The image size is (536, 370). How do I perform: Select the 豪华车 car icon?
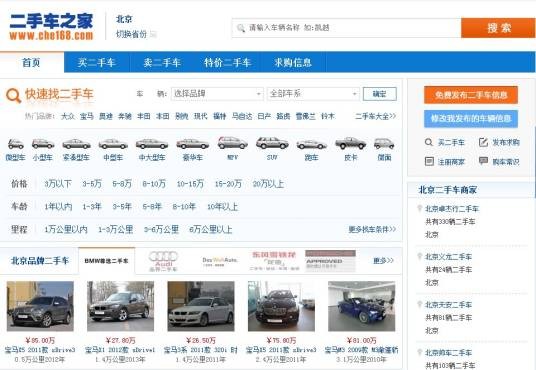click(x=192, y=144)
